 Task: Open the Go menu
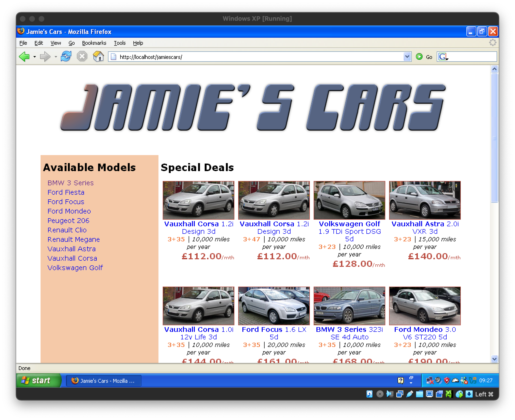click(x=71, y=43)
